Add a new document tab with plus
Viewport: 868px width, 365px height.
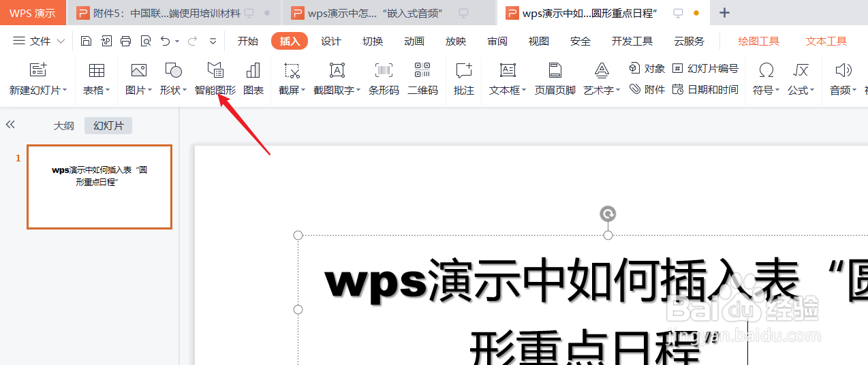coord(725,13)
